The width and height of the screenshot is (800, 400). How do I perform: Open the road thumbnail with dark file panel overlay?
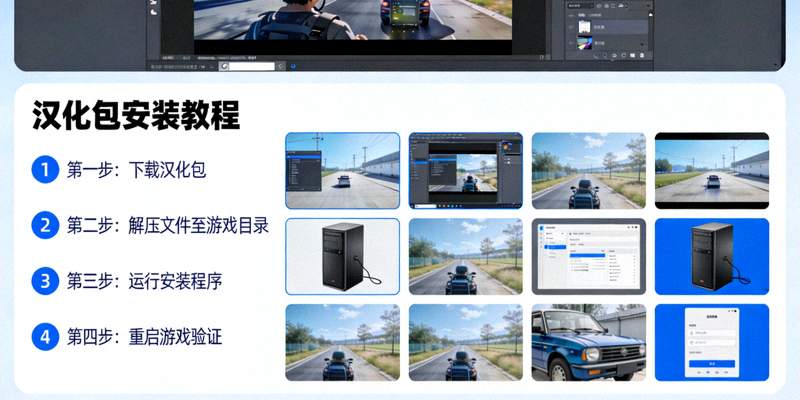[342, 170]
